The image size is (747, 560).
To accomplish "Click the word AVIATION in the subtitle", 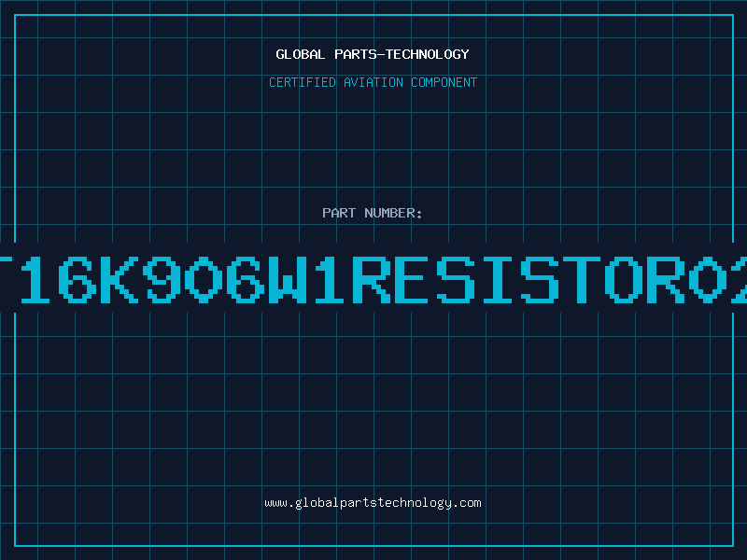I will 373,82.
